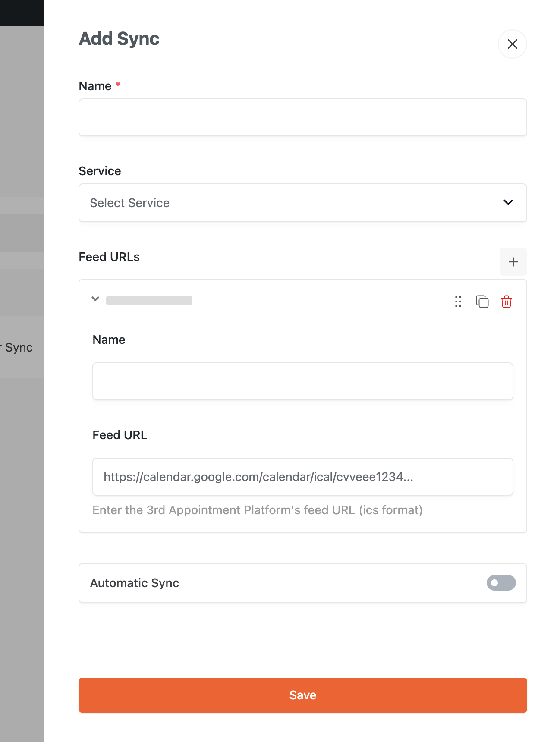Open the Select Service placeholder text
The width and height of the screenshot is (560, 742).
coord(129,203)
